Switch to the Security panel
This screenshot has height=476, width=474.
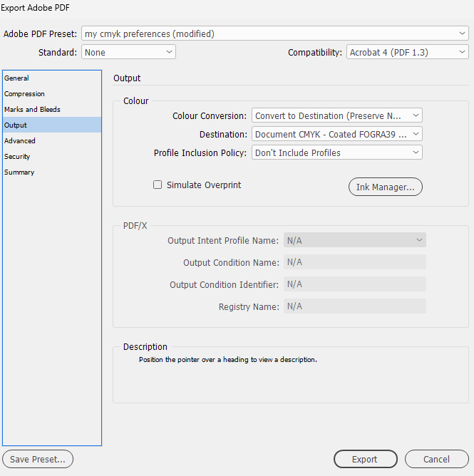pyautogui.click(x=52, y=157)
